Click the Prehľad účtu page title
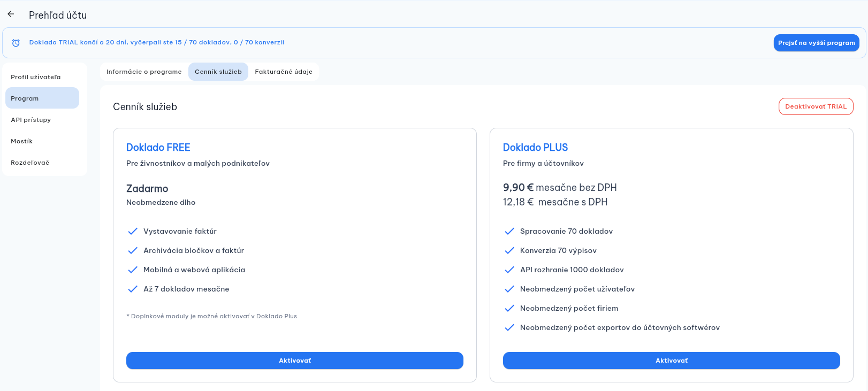The width and height of the screenshot is (868, 391). point(58,16)
